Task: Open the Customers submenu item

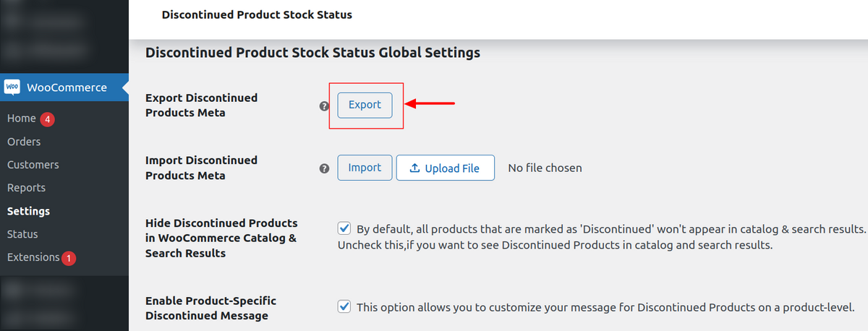Action: point(33,165)
